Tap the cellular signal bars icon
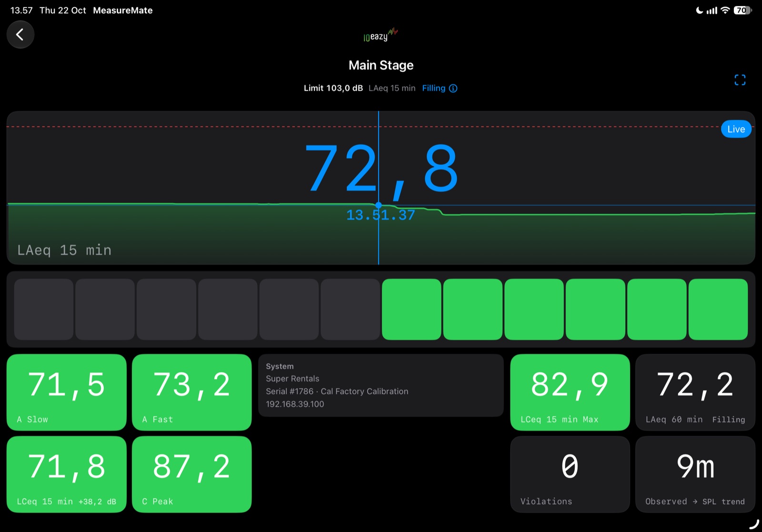The width and height of the screenshot is (762, 532). pyautogui.click(x=712, y=10)
